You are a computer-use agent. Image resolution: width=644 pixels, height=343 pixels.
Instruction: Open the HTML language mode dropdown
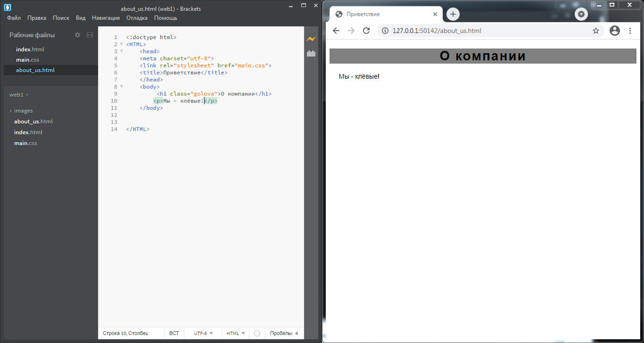pyautogui.click(x=236, y=333)
